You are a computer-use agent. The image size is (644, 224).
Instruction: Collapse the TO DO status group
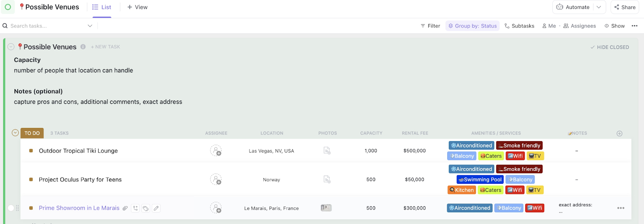click(x=15, y=133)
